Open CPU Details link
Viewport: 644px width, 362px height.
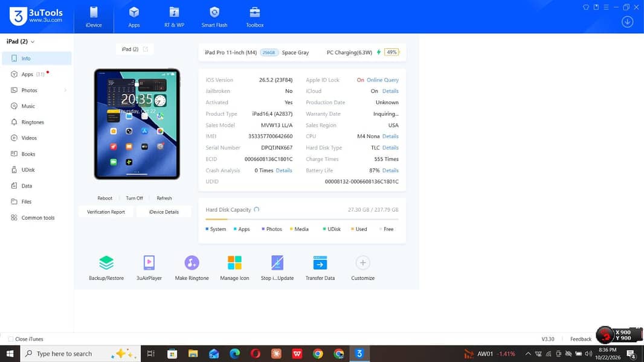pyautogui.click(x=391, y=136)
